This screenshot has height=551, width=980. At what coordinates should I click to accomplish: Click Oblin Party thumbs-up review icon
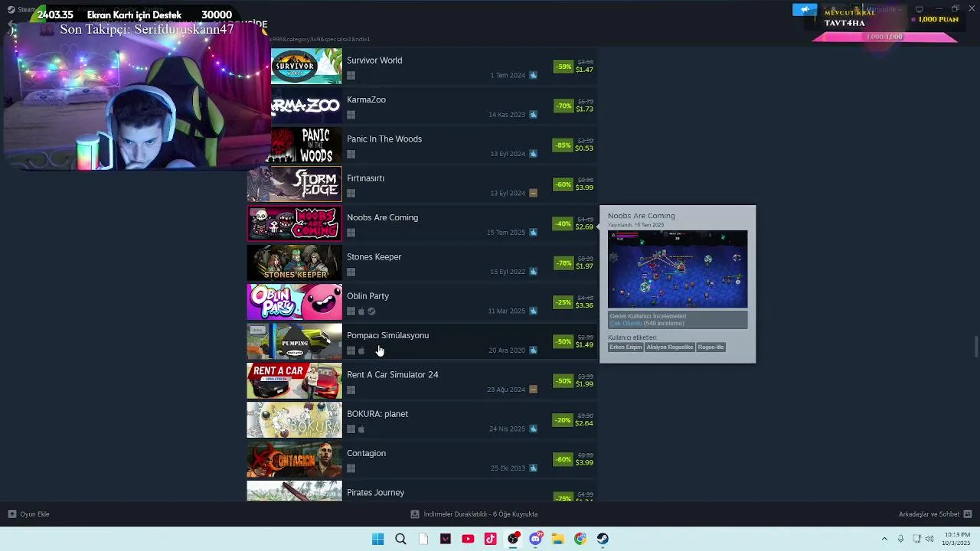(x=533, y=311)
